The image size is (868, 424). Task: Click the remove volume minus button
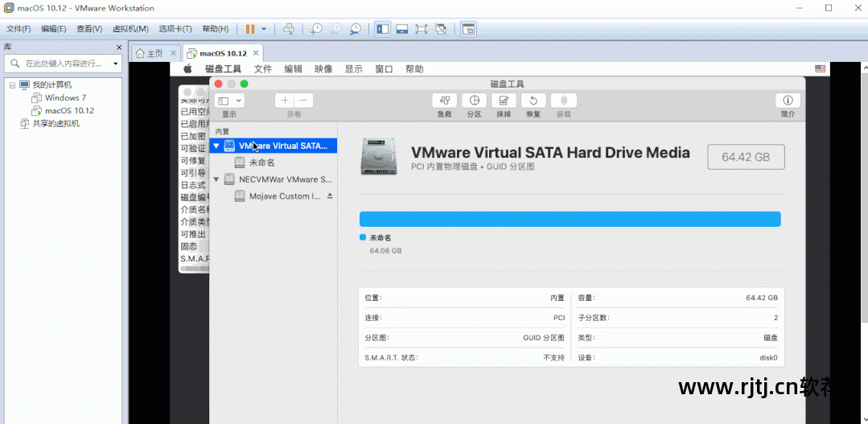coord(303,101)
